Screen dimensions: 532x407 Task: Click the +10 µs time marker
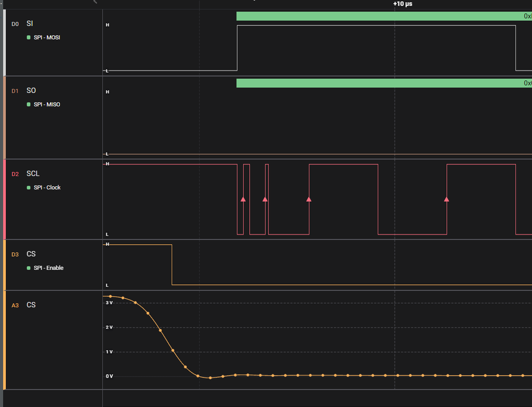click(x=403, y=4)
